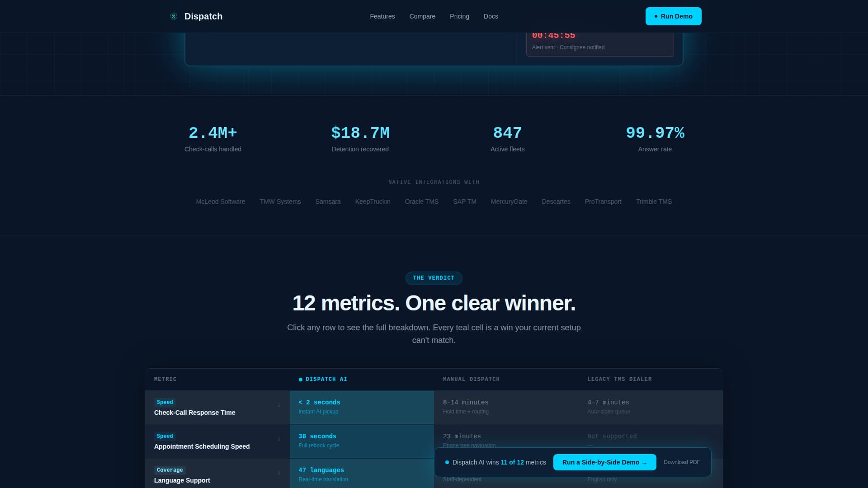This screenshot has height=488, width=868.
Task: Expand the Appointment Scheduling Speed row arrow
Action: pyautogui.click(x=279, y=439)
